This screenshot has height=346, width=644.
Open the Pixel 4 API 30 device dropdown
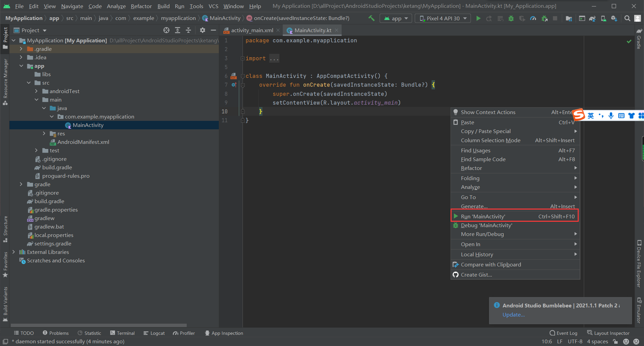point(443,18)
